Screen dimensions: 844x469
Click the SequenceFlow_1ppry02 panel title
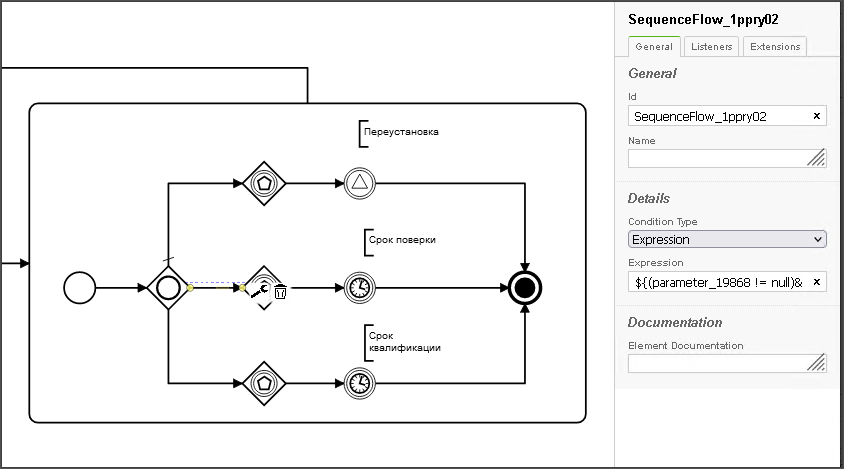tap(703, 20)
